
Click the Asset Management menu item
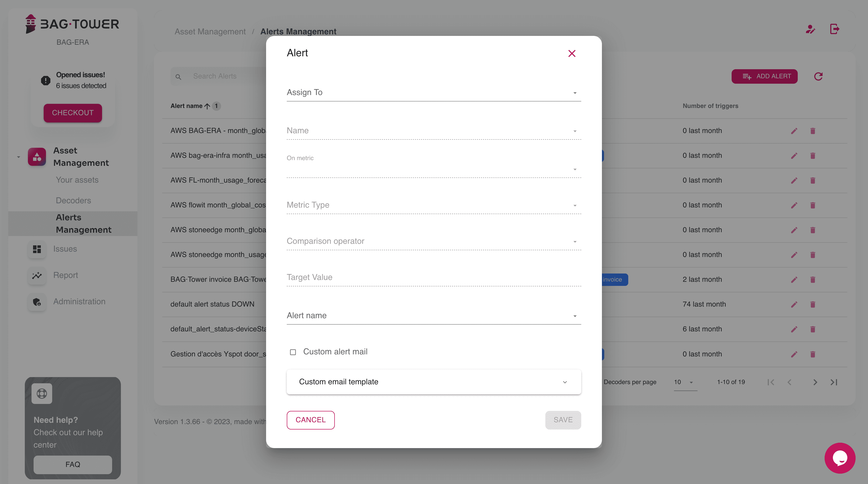81,157
